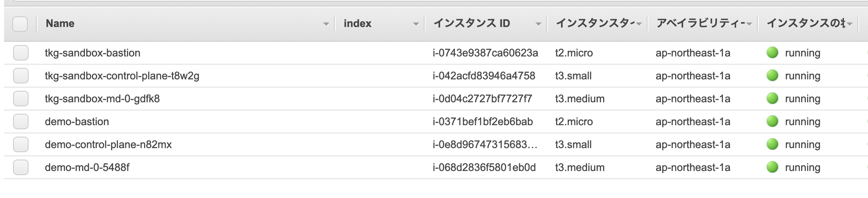
Task: Sort by the index column header
Action: pyautogui.click(x=358, y=24)
